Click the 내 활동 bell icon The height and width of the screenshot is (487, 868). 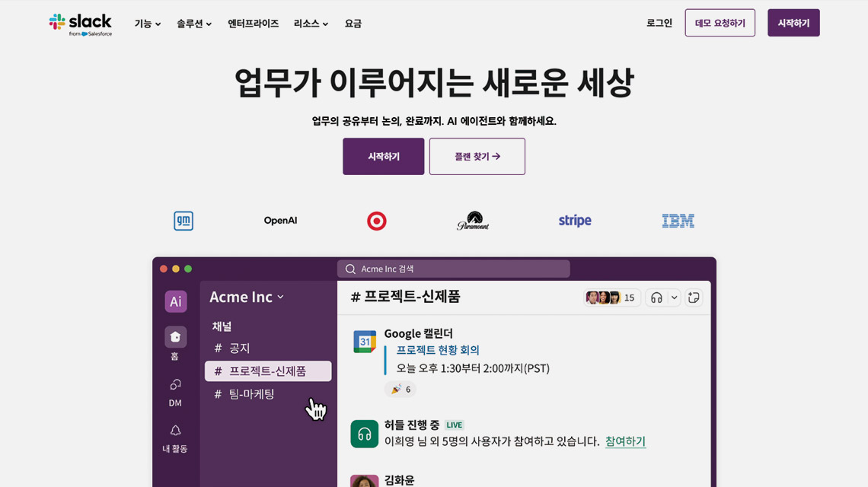pyautogui.click(x=175, y=431)
